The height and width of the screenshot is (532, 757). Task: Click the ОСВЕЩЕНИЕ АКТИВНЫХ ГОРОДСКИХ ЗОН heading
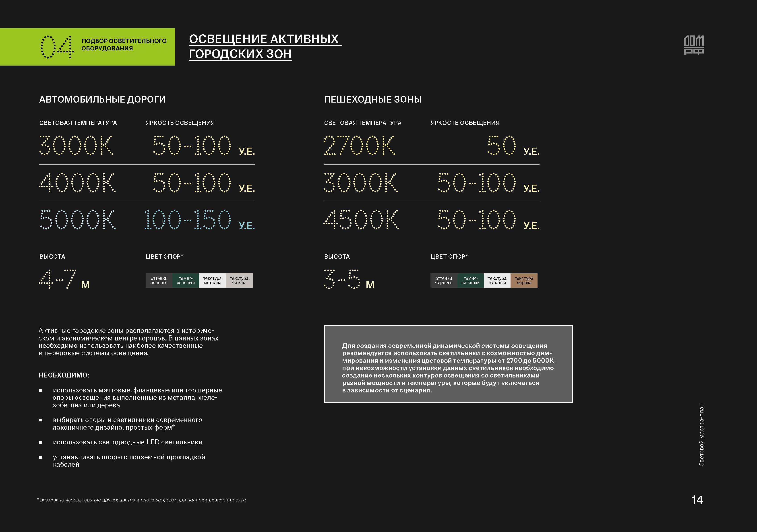click(265, 46)
